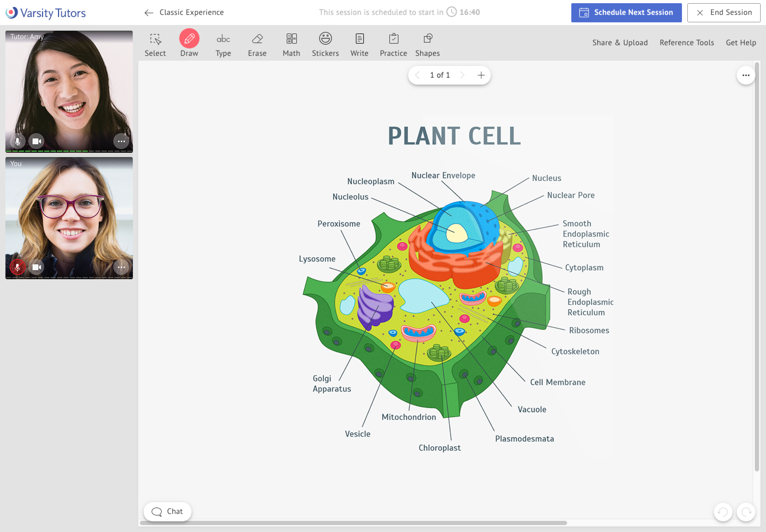This screenshot has width=766, height=532.
Task: Open the Share & Upload menu
Action: point(620,43)
